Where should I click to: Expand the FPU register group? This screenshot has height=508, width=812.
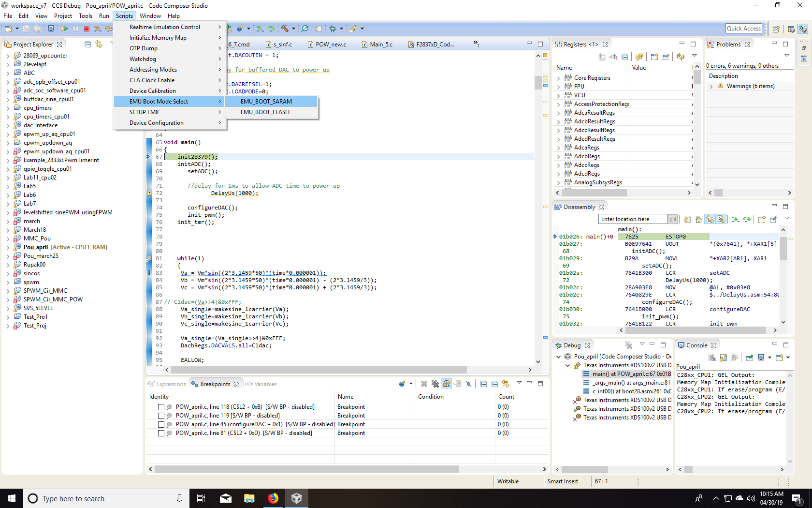tap(559, 87)
